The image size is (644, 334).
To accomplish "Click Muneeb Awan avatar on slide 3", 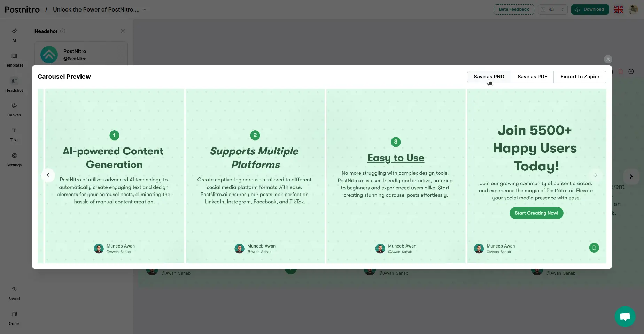I will (x=380, y=249).
